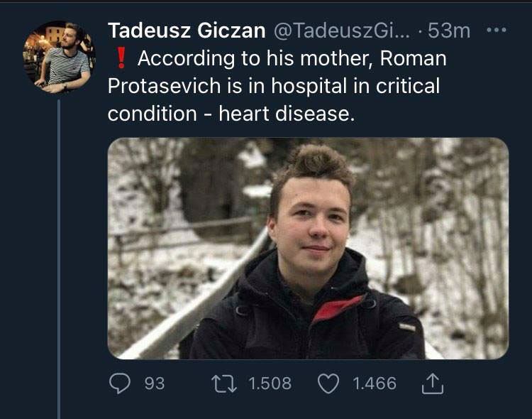Image resolution: width=532 pixels, height=419 pixels.
Task: Click the reply count 93
Action: tap(154, 383)
